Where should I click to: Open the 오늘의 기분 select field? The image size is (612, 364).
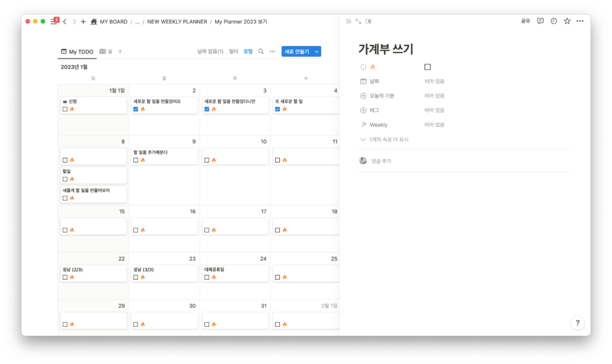(434, 96)
